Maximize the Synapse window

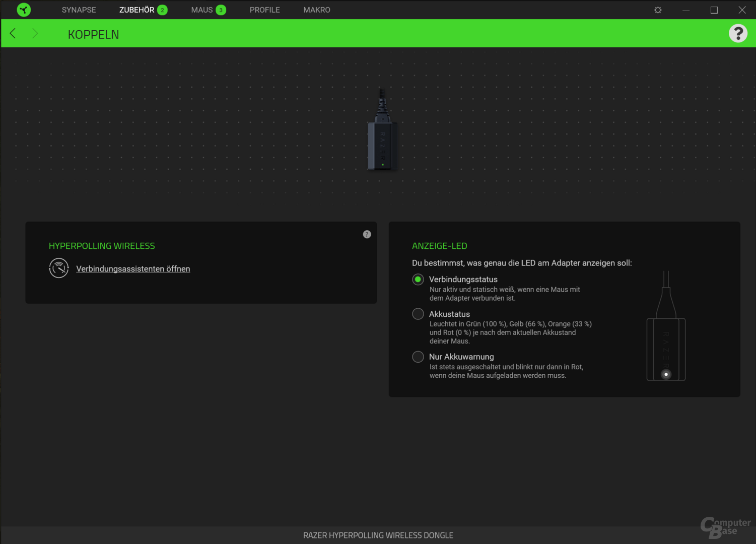[714, 10]
